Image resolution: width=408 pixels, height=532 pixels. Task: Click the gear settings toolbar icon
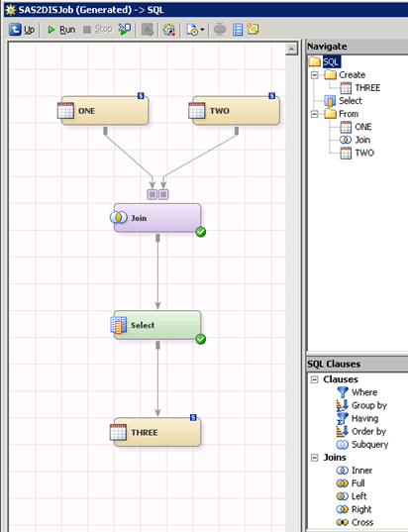[x=169, y=30]
